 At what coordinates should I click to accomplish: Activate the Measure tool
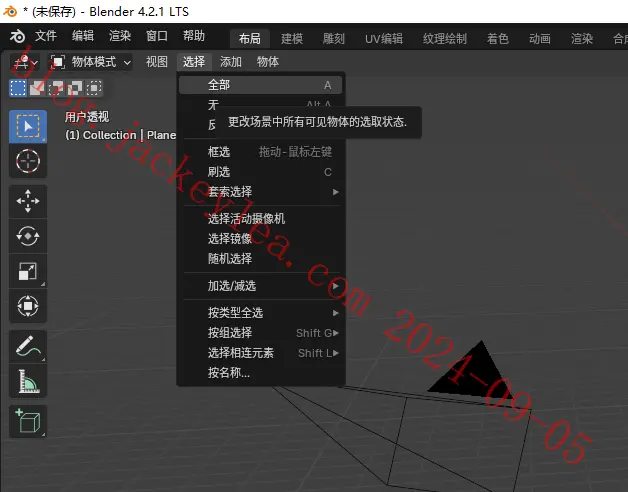[28, 381]
